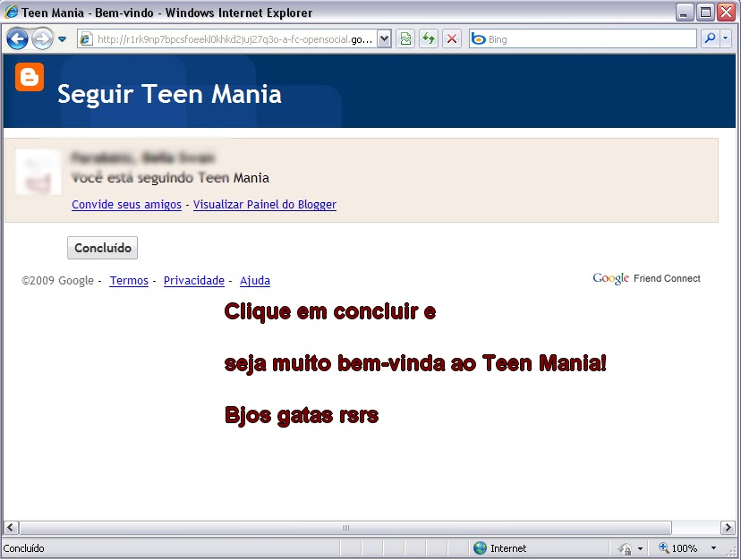Screen dimensions: 741x560
Task: Go back with the browser Back arrow
Action: [18, 38]
